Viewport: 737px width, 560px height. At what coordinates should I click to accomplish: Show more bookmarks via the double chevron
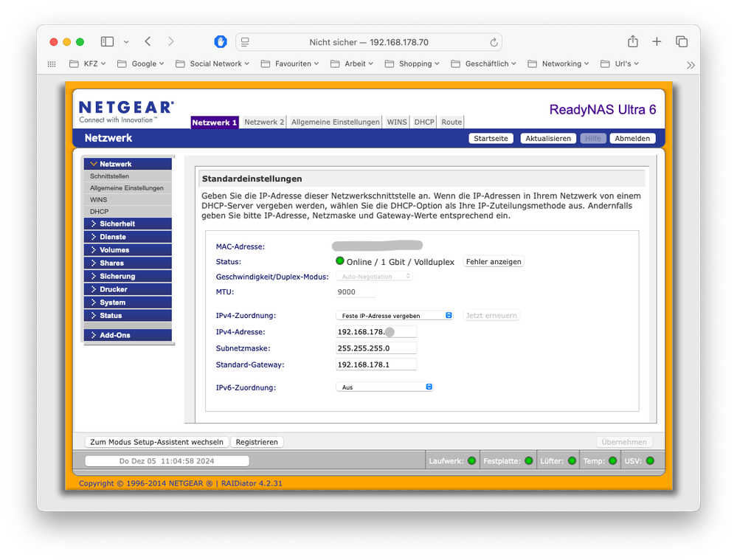point(691,65)
